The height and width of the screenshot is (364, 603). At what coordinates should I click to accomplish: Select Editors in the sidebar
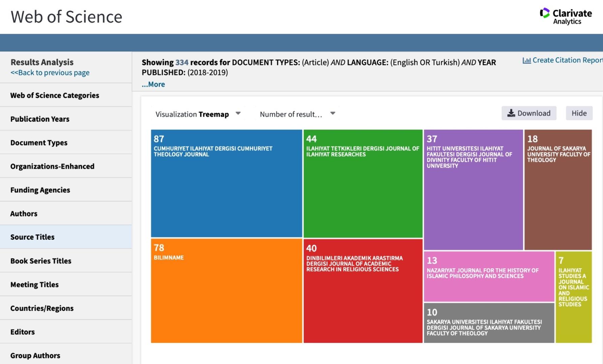point(66,332)
